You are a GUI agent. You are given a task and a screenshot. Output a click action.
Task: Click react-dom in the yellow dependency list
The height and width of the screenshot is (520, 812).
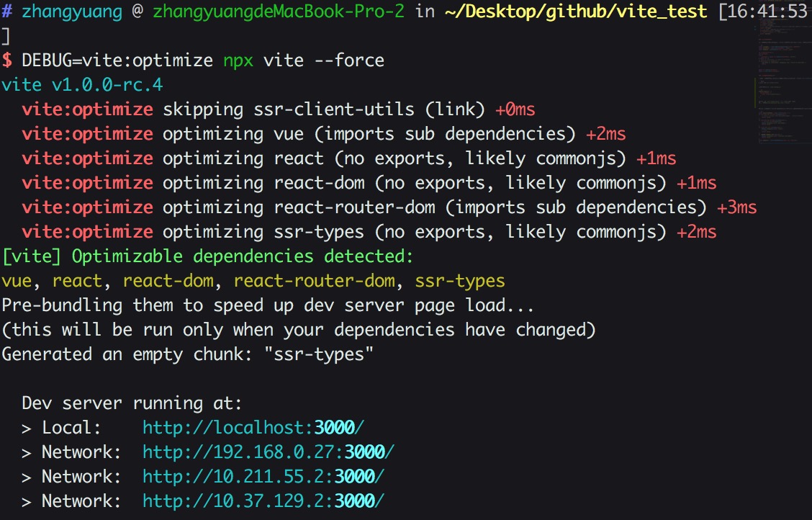168,281
